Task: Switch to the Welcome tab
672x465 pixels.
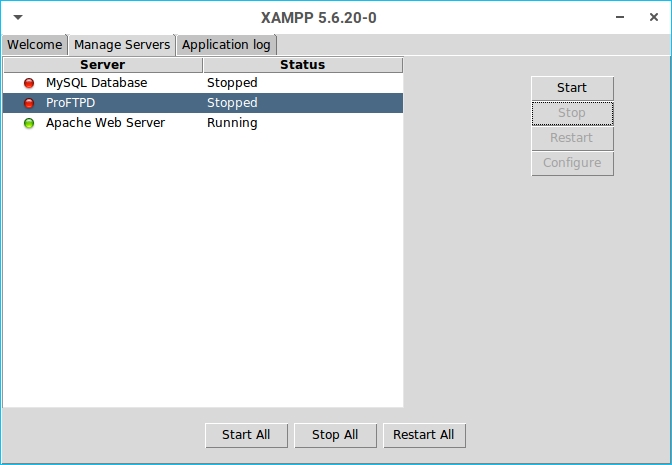Action: coord(35,45)
